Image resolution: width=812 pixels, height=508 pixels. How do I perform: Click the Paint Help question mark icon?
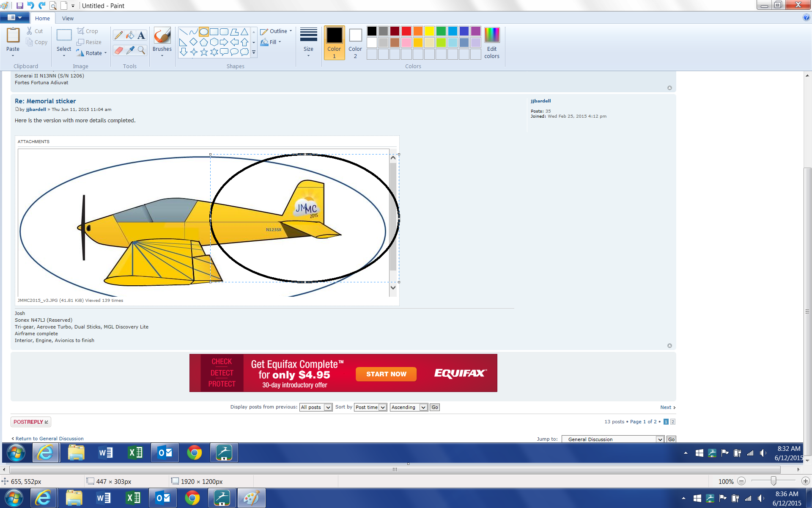pyautogui.click(x=806, y=18)
